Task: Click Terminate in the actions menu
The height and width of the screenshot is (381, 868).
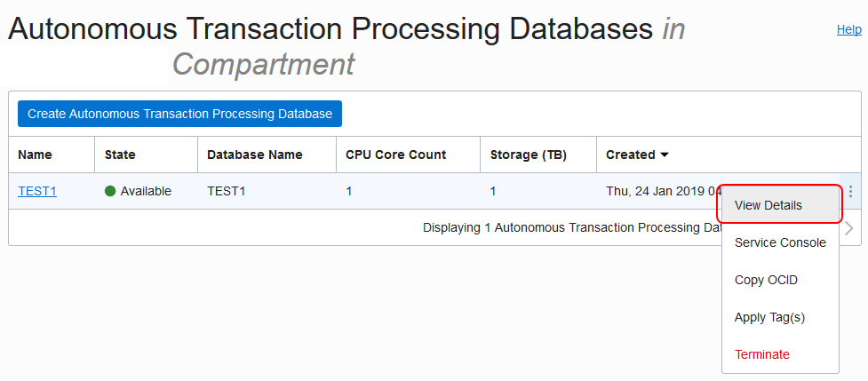Action: 761,354
